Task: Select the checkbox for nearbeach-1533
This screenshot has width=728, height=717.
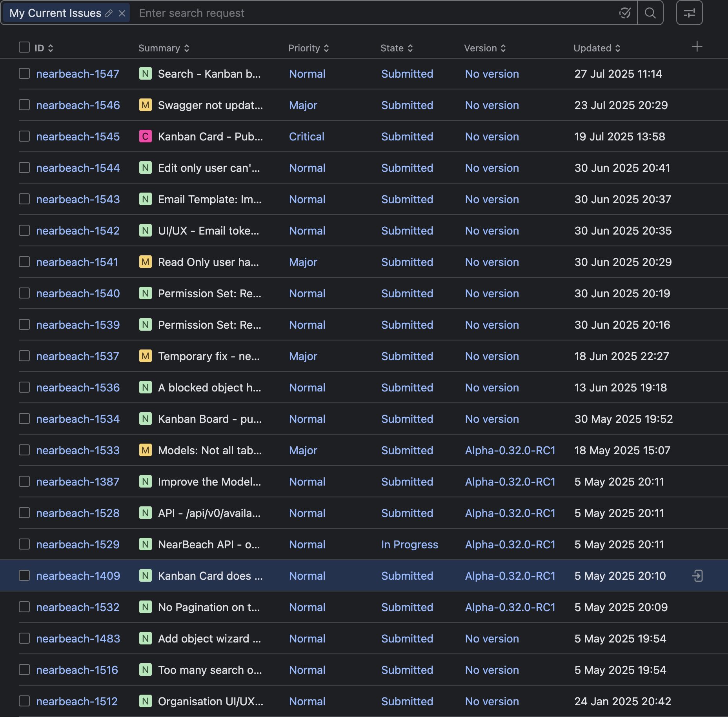Action: (24, 450)
